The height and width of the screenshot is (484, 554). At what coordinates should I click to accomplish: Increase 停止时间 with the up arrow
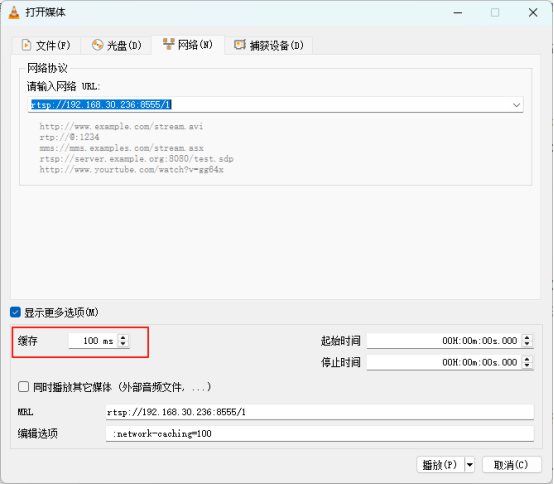527,359
